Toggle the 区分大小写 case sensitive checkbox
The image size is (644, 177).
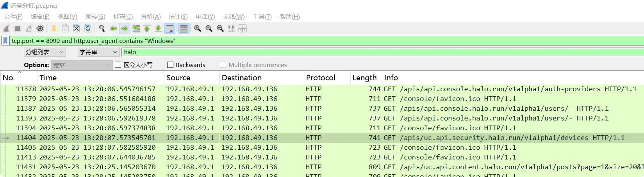pos(118,65)
